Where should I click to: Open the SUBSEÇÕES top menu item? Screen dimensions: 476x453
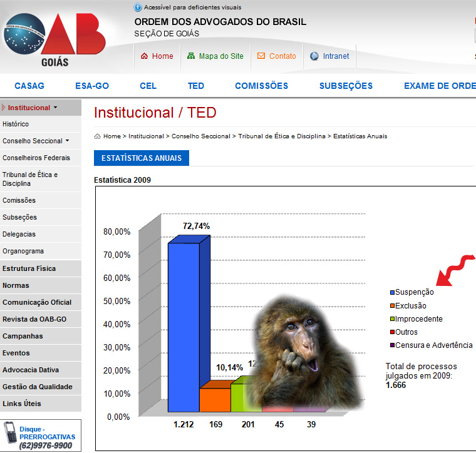point(346,86)
